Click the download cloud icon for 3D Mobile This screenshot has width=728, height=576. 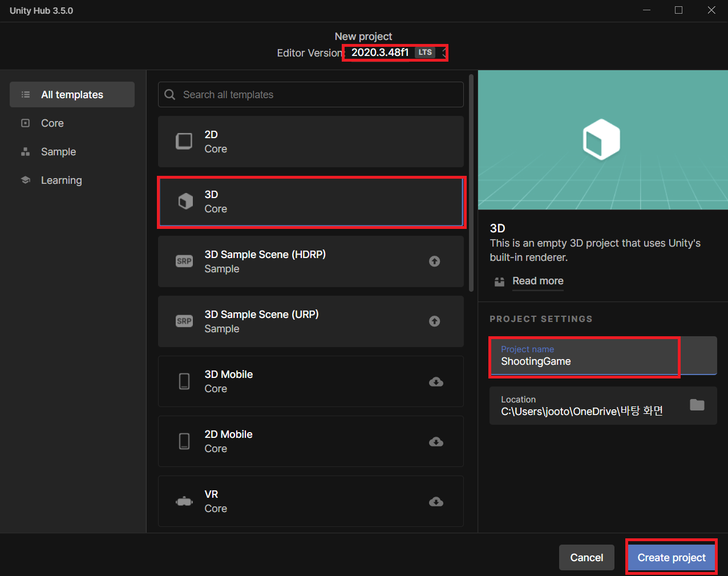tap(436, 382)
